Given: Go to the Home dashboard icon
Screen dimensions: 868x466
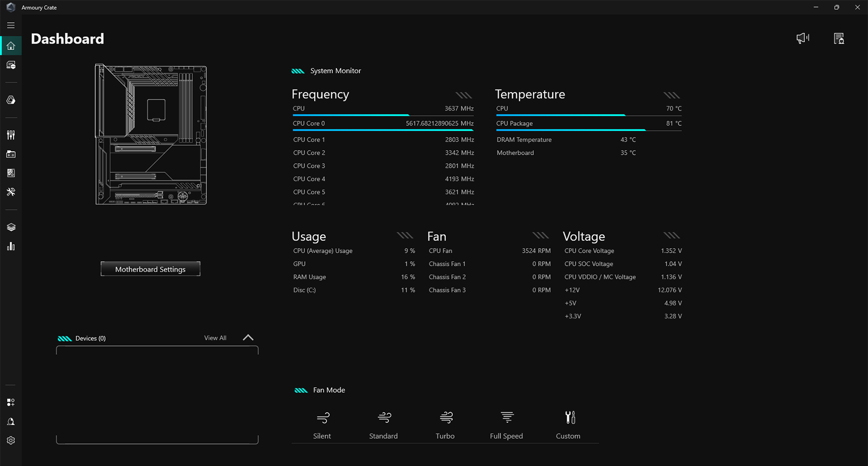Looking at the screenshot, I should coord(11,46).
